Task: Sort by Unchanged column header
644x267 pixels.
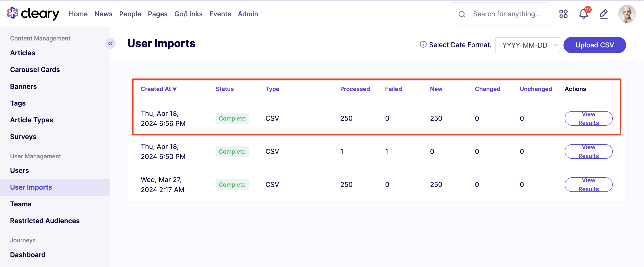Action: coord(536,89)
